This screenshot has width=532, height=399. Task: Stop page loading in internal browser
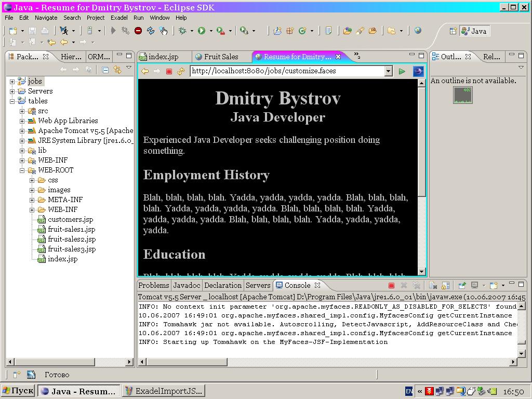(169, 71)
